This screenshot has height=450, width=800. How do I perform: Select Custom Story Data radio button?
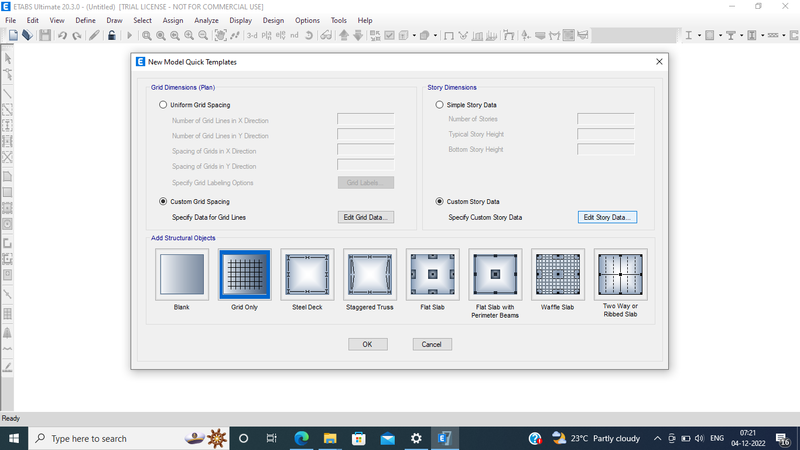coord(439,202)
